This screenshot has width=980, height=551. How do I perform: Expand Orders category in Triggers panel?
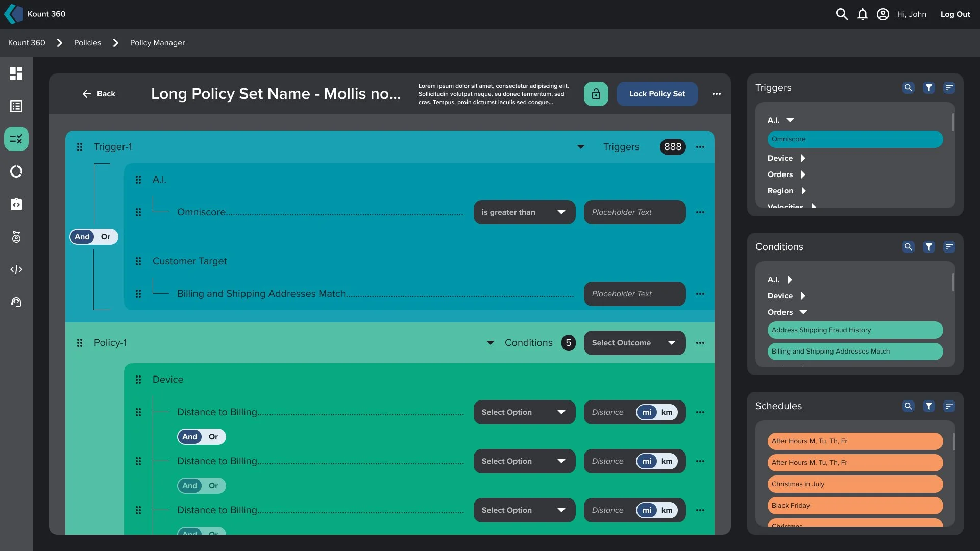click(803, 174)
